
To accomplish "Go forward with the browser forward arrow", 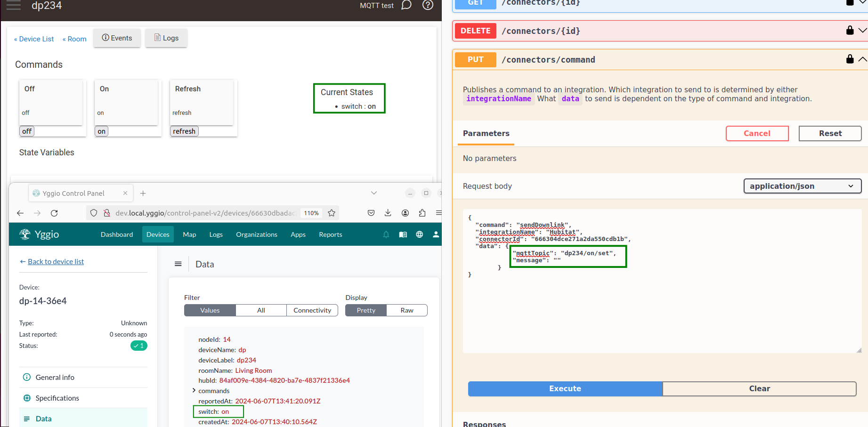I will 37,213.
